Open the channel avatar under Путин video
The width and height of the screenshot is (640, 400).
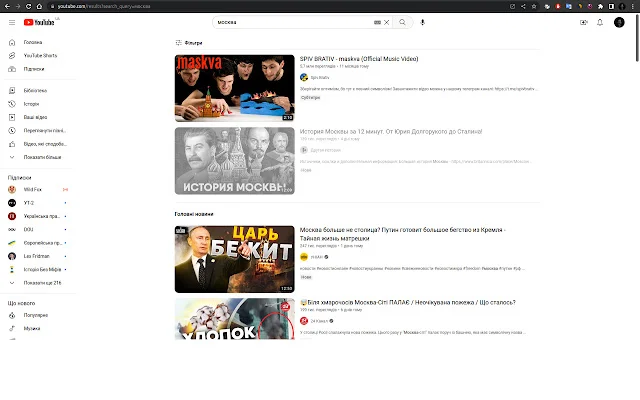pyautogui.click(x=304, y=257)
